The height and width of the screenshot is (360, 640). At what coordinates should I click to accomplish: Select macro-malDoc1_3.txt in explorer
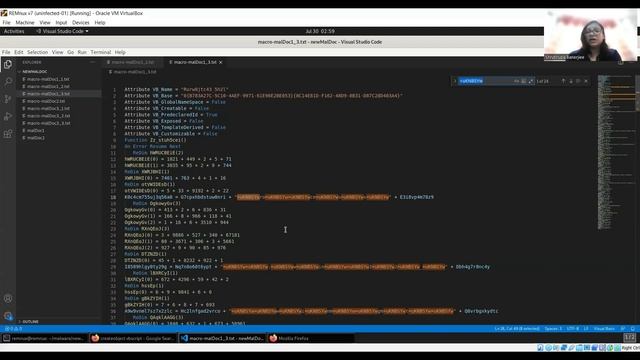(59, 94)
